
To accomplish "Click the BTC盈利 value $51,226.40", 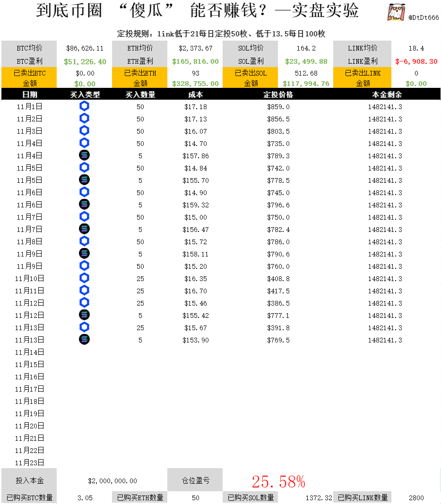I will click(85, 61).
